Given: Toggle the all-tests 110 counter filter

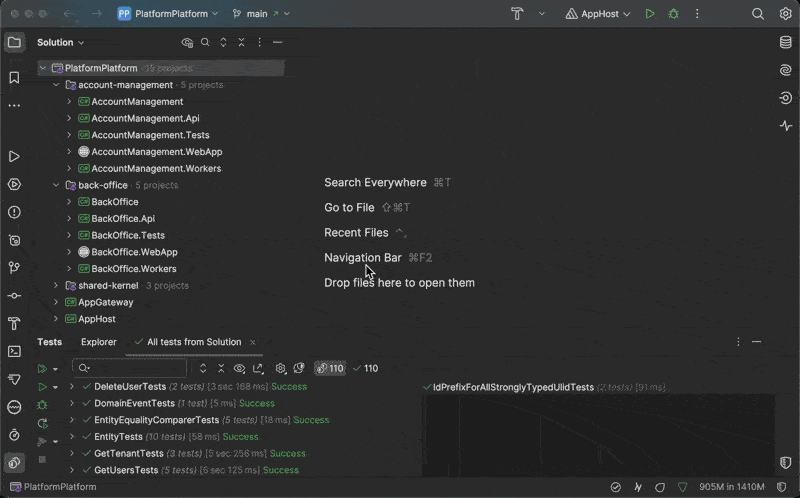Looking at the screenshot, I should [329, 368].
